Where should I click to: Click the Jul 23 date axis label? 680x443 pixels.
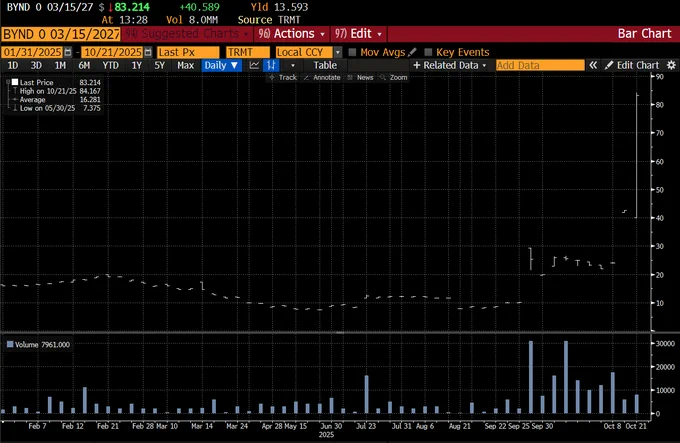(x=366, y=426)
